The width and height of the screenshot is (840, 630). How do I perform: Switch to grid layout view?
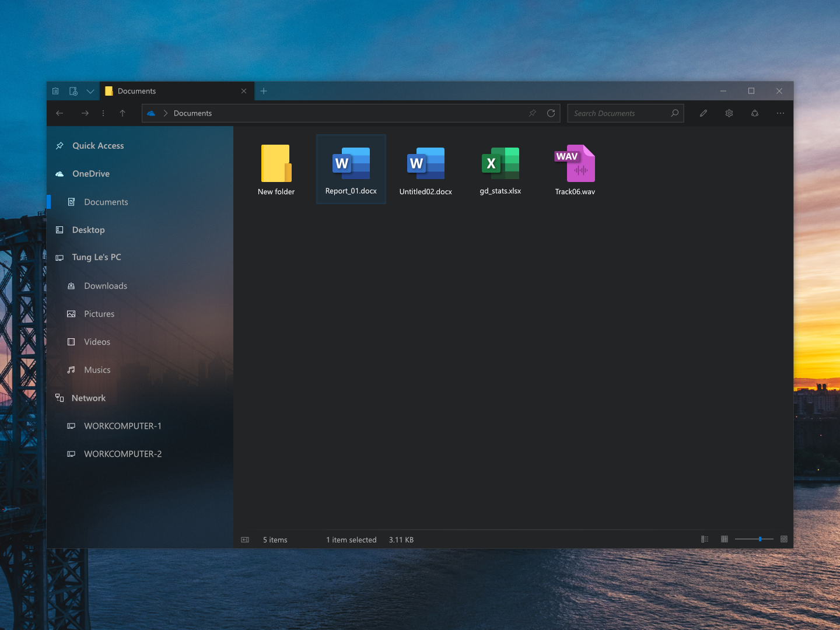coord(724,540)
